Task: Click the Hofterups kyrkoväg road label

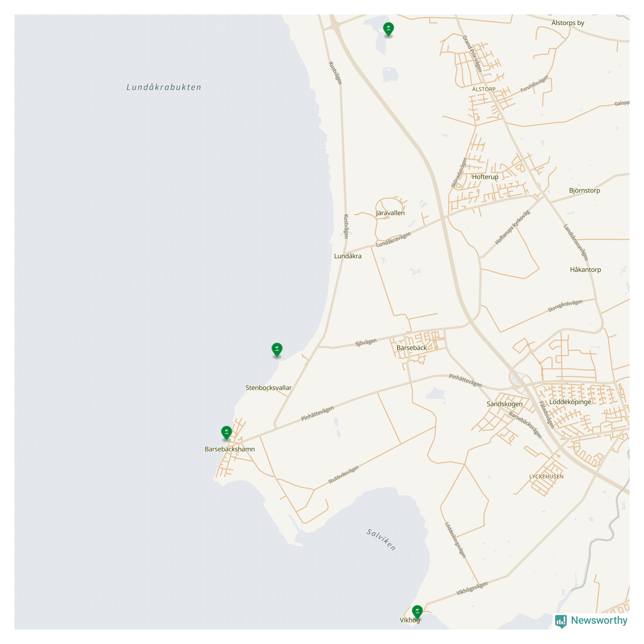Action: [x=512, y=227]
